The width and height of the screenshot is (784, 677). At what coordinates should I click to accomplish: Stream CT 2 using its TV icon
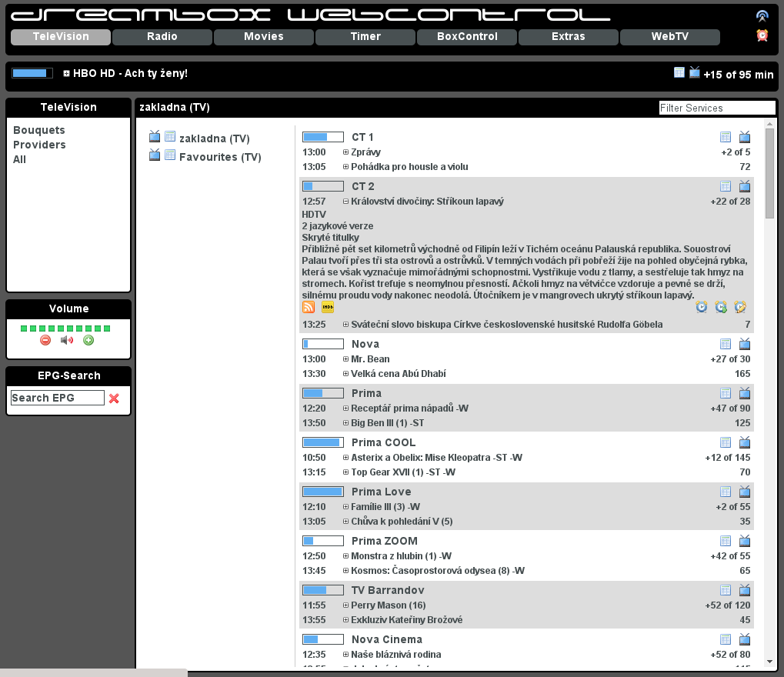tap(745, 186)
